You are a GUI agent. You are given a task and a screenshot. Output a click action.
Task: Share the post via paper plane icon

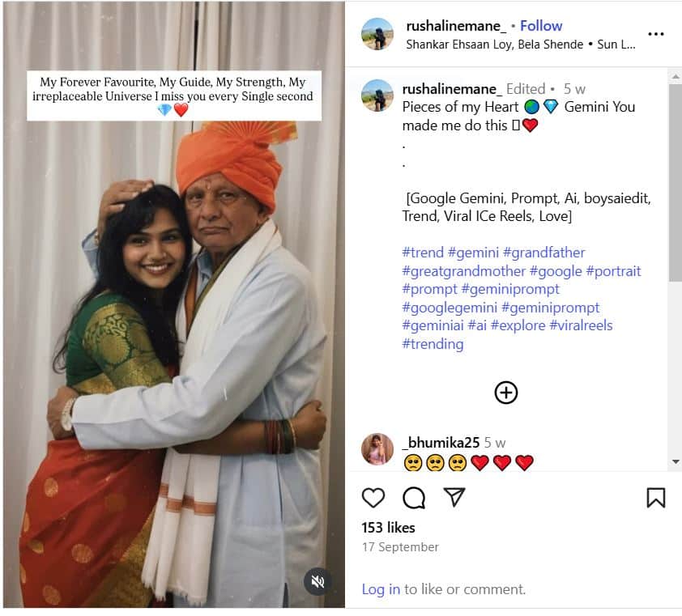click(x=454, y=497)
